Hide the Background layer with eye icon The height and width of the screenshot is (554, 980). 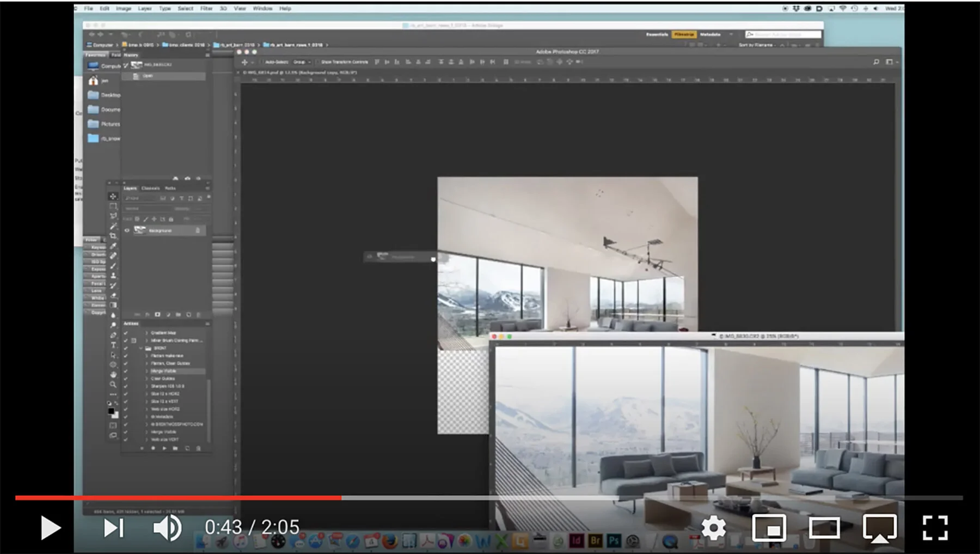(x=127, y=230)
